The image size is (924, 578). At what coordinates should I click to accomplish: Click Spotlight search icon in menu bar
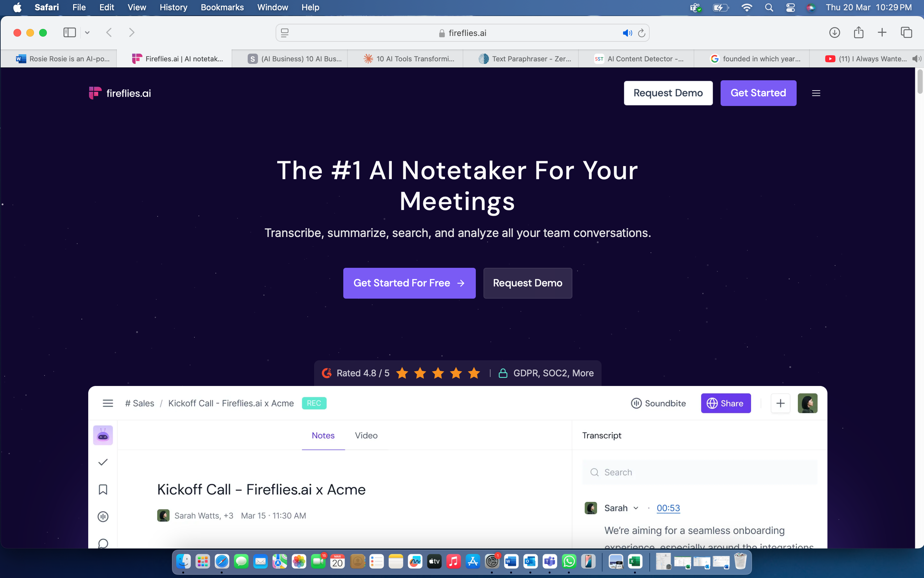pos(769,7)
